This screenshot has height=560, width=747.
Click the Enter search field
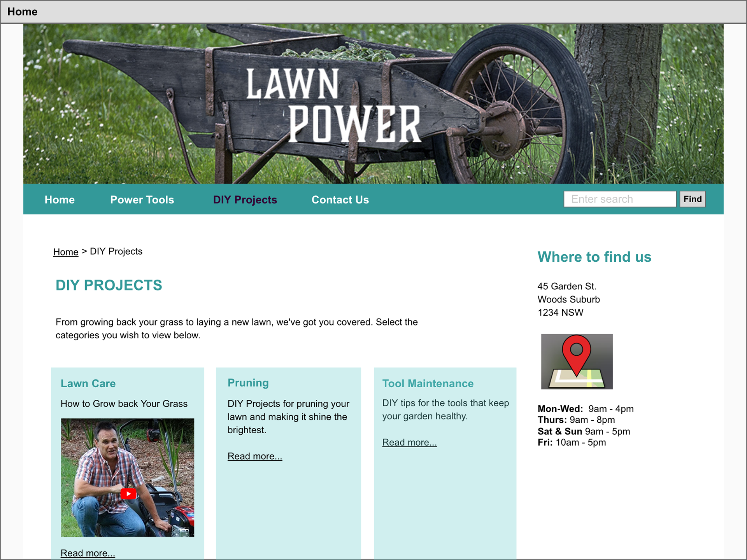620,199
